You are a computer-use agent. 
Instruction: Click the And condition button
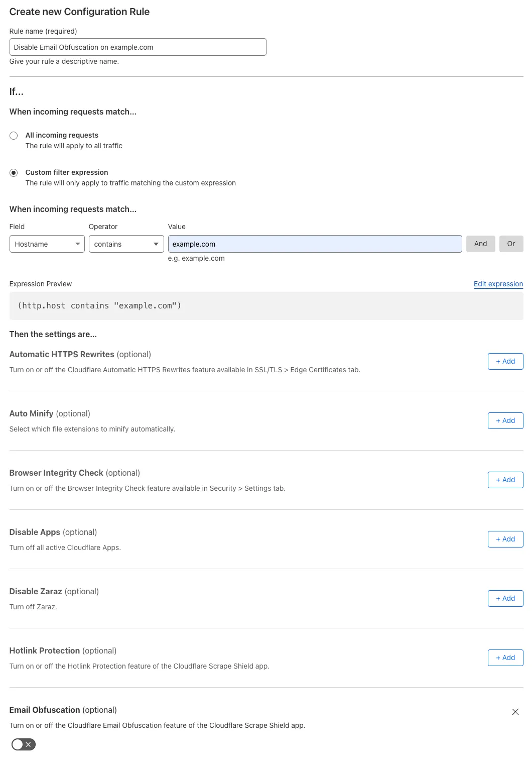point(480,244)
